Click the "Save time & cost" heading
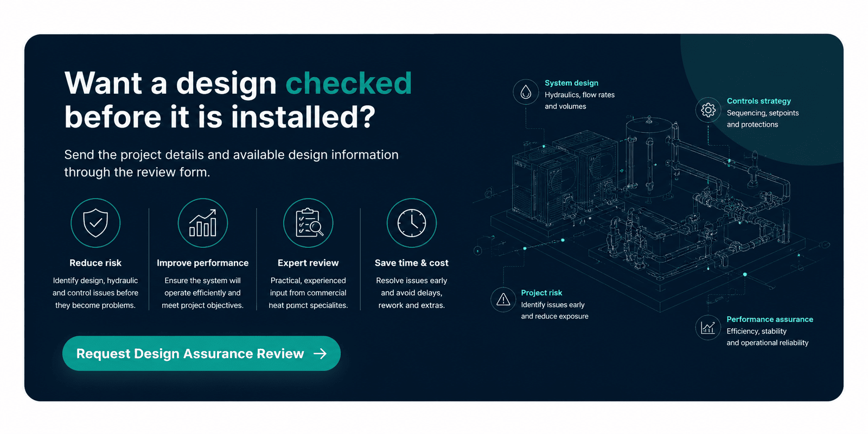Viewport: 868px width, 434px height. tap(412, 263)
